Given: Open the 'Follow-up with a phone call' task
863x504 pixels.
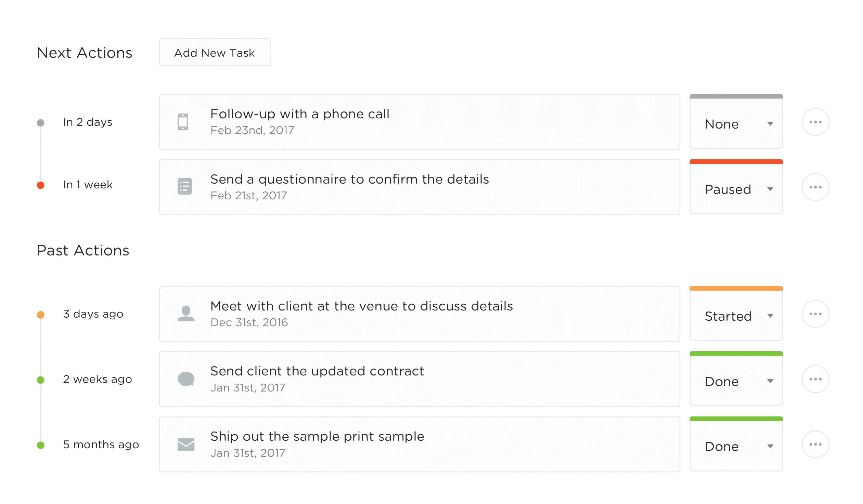Looking at the screenshot, I should point(420,122).
